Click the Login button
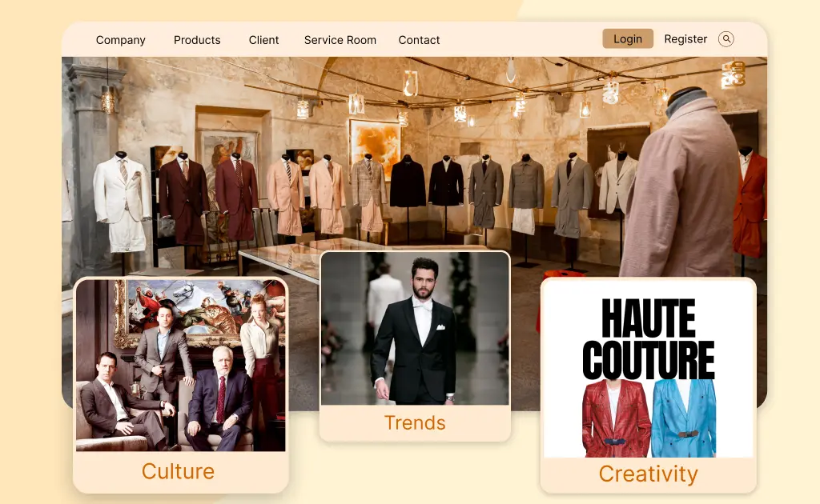Image resolution: width=820 pixels, height=504 pixels. pyautogui.click(x=628, y=38)
